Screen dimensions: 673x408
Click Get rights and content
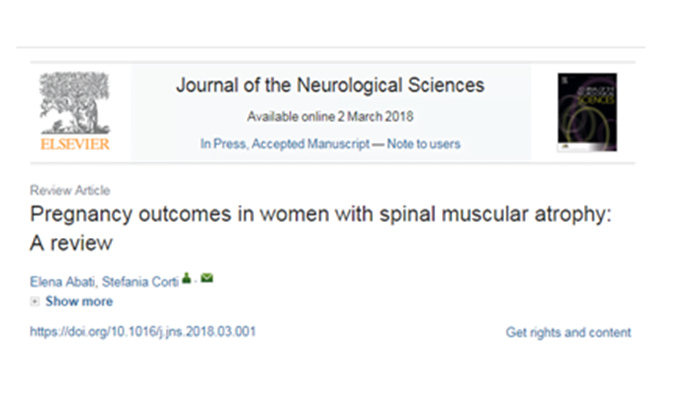click(x=568, y=332)
